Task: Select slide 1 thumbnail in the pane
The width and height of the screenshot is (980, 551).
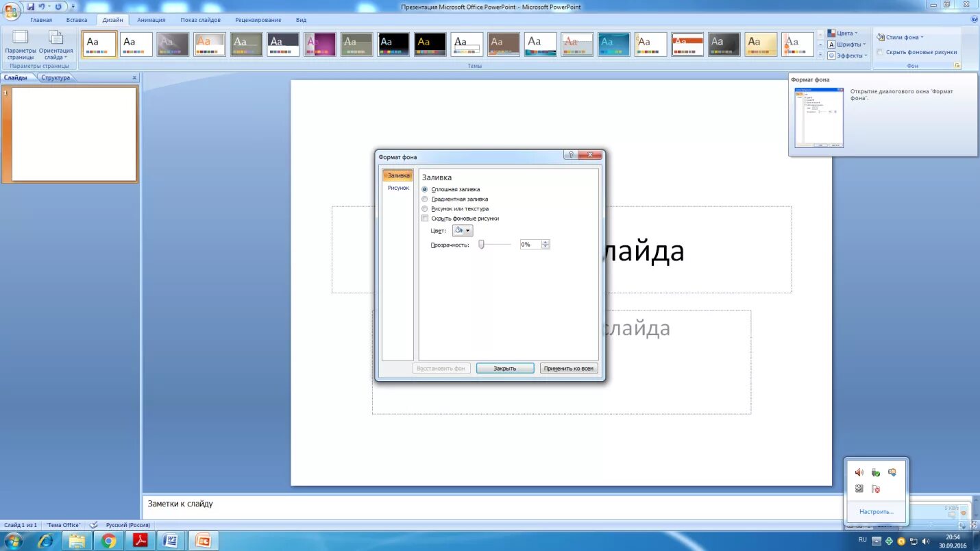Action: (x=74, y=134)
